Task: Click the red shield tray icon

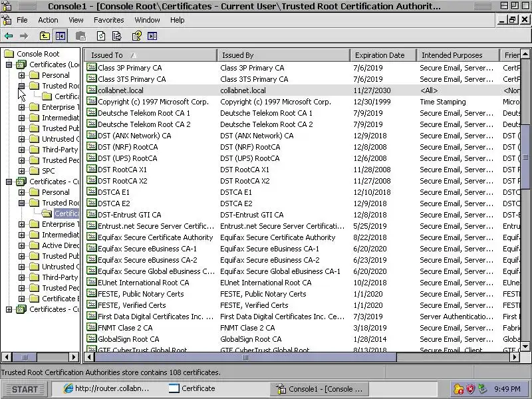Action: [x=470, y=389]
